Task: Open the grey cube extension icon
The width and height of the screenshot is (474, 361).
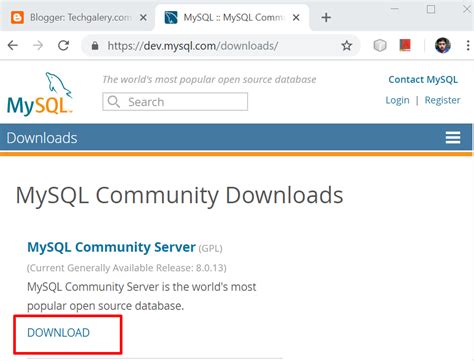Action: [x=380, y=45]
